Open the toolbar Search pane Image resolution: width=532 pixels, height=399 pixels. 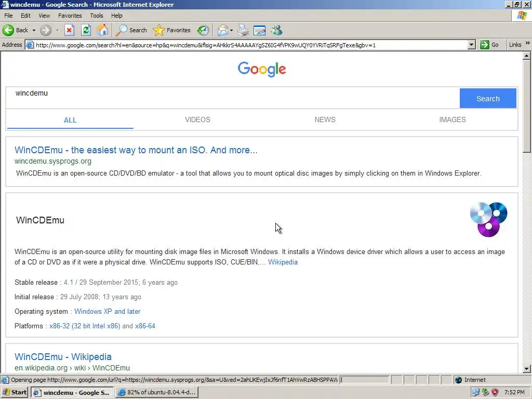coord(131,30)
